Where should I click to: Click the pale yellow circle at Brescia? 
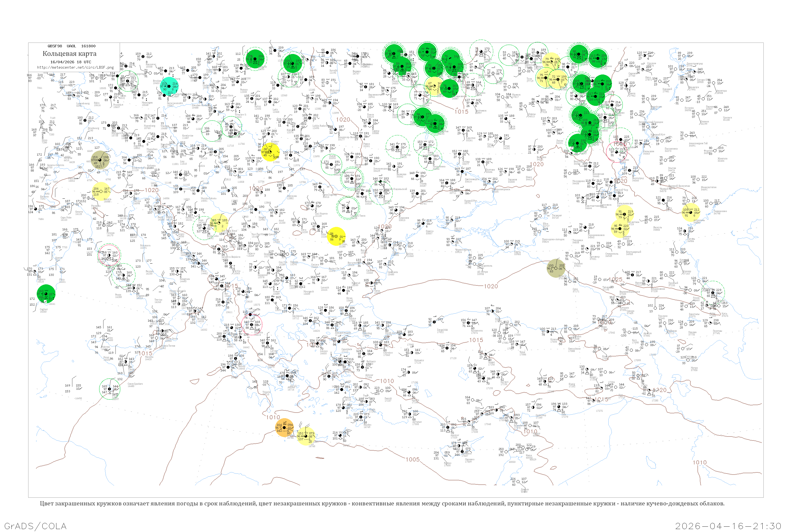pos(101,192)
